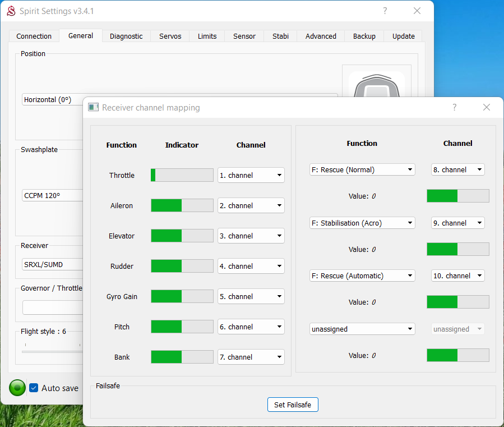Click the Throttle indicator bar
The width and height of the screenshot is (504, 427).
(182, 175)
